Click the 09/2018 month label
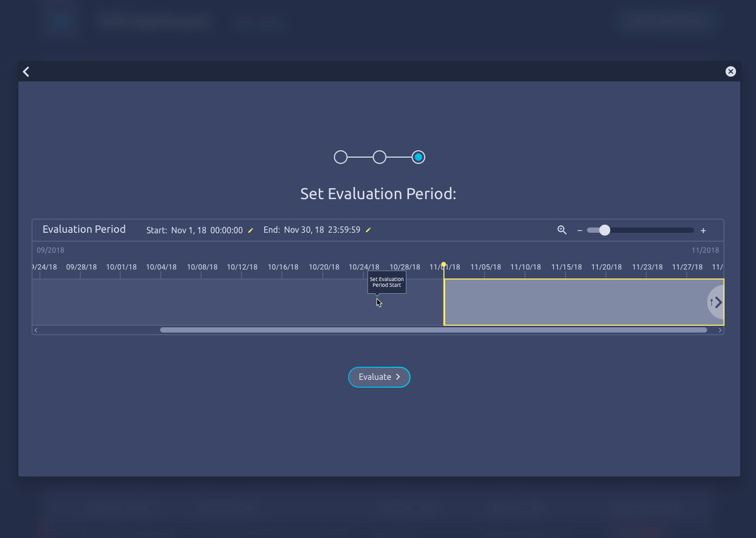The width and height of the screenshot is (756, 538). point(50,250)
